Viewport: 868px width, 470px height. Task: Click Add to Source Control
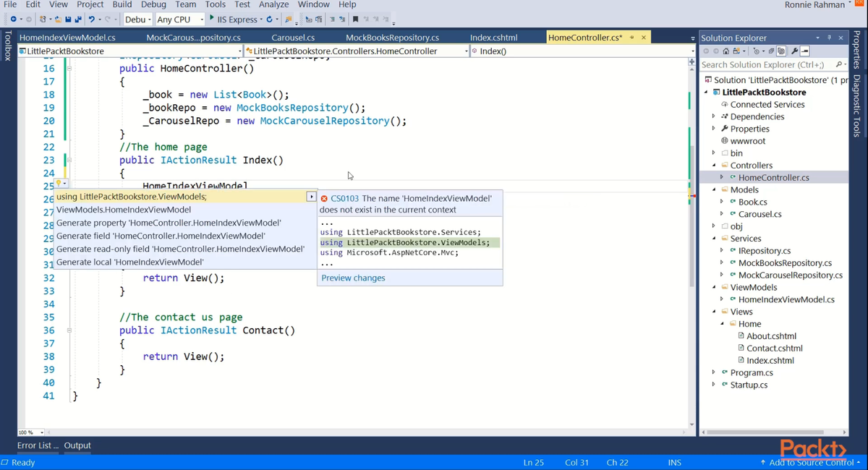pos(810,462)
